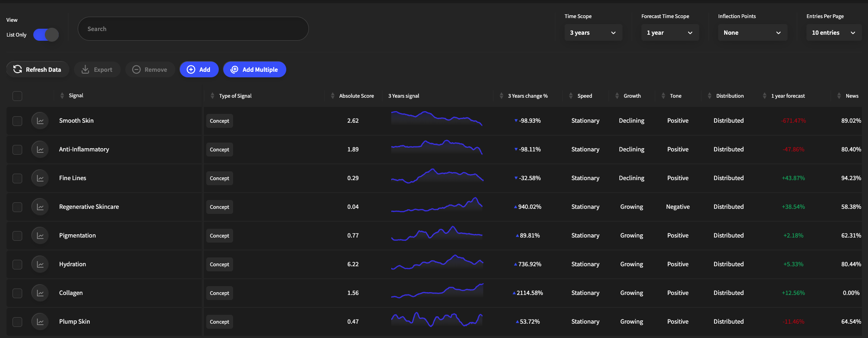Click the Add Multiple button

(254, 69)
